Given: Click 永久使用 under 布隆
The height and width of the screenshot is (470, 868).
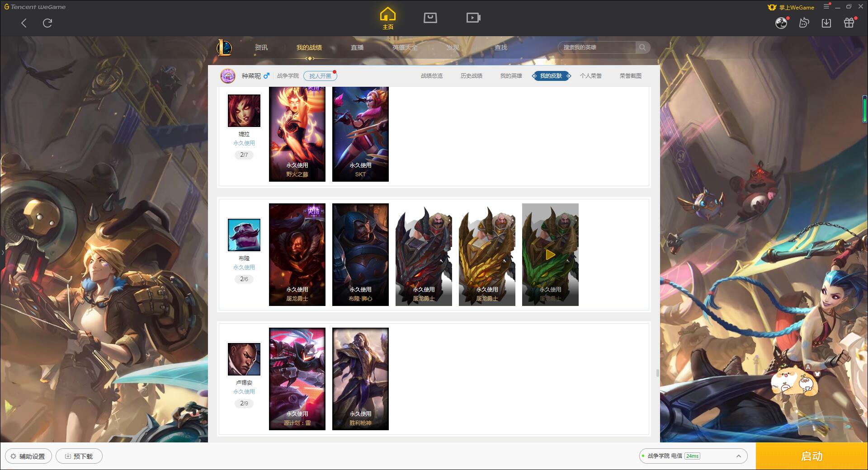Looking at the screenshot, I should tap(244, 268).
